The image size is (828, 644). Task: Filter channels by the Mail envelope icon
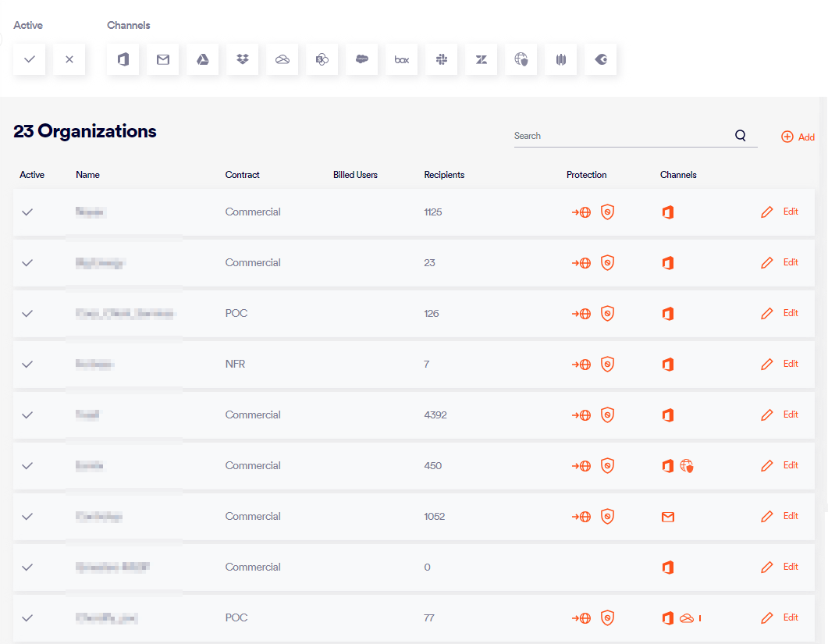[163, 59]
